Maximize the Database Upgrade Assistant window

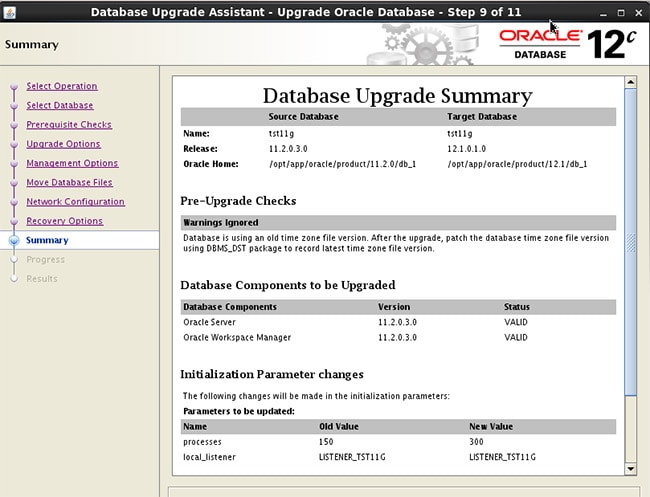pos(621,13)
